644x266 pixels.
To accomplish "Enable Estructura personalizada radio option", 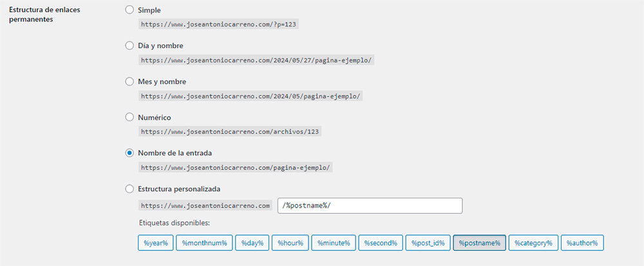I will 129,189.
